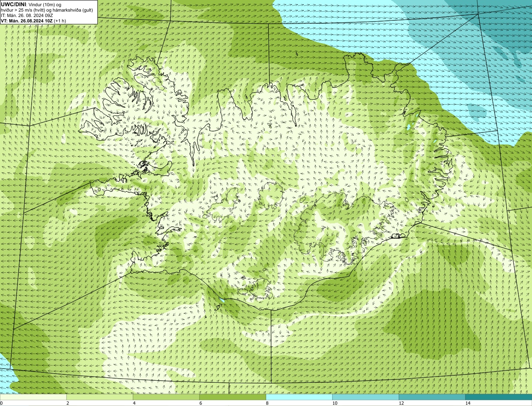Click the light cyan 8–10 legend swatch

299,397
